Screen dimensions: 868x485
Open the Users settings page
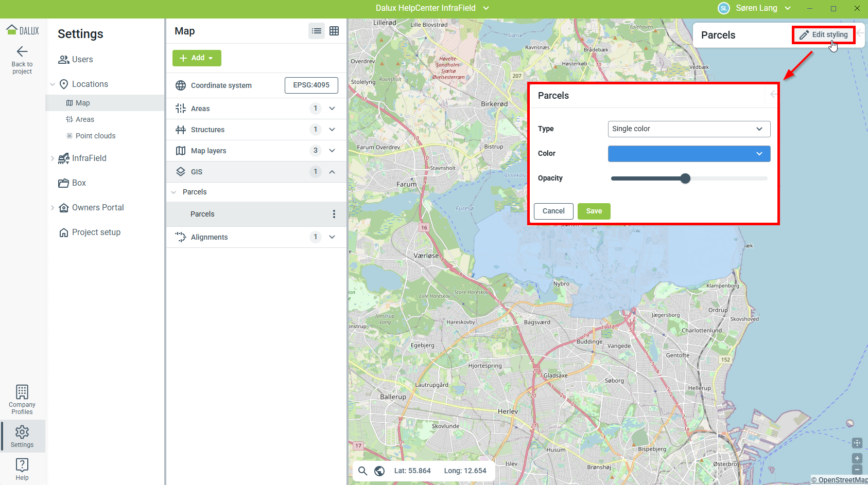[x=82, y=60]
